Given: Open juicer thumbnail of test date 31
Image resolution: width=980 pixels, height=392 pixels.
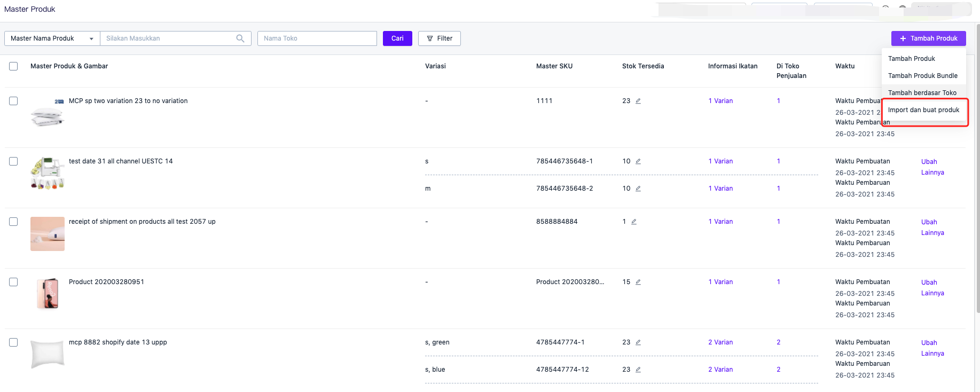Looking at the screenshot, I should pyautogui.click(x=48, y=174).
